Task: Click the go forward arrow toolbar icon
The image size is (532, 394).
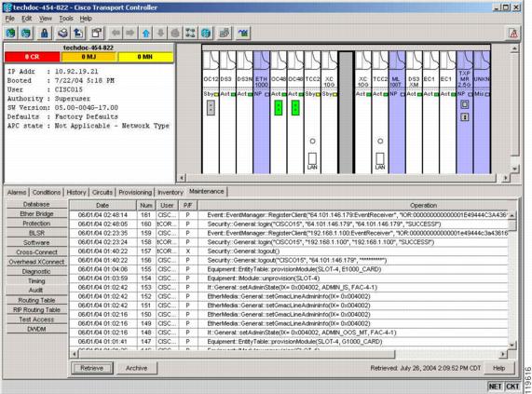Action: point(130,33)
